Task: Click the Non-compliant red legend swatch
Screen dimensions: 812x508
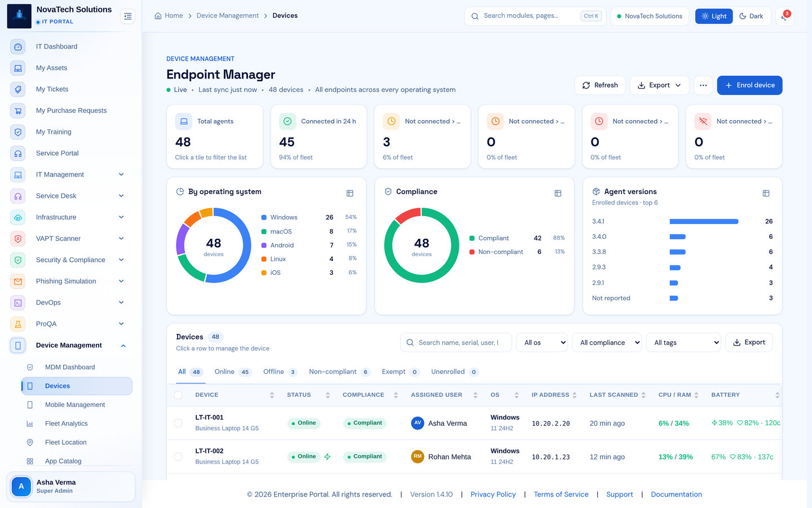Action: [x=472, y=252]
